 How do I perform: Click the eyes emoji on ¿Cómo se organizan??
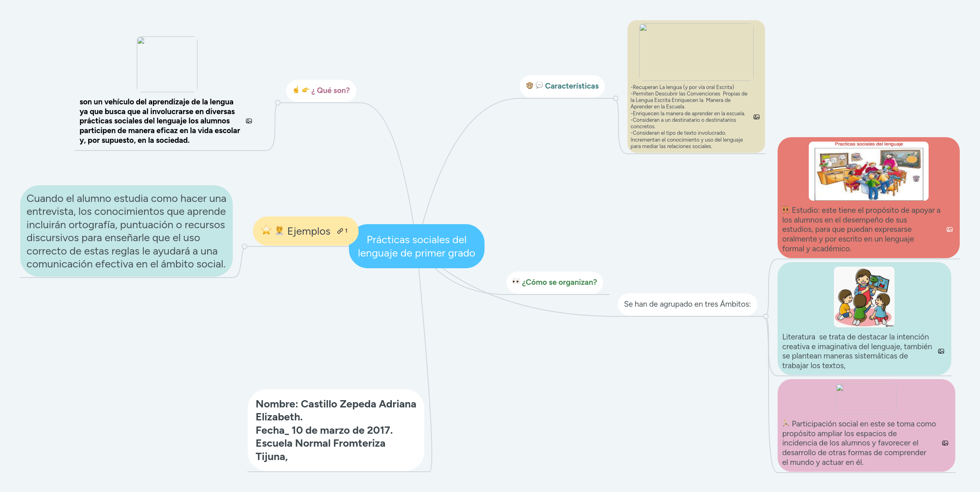[516, 282]
